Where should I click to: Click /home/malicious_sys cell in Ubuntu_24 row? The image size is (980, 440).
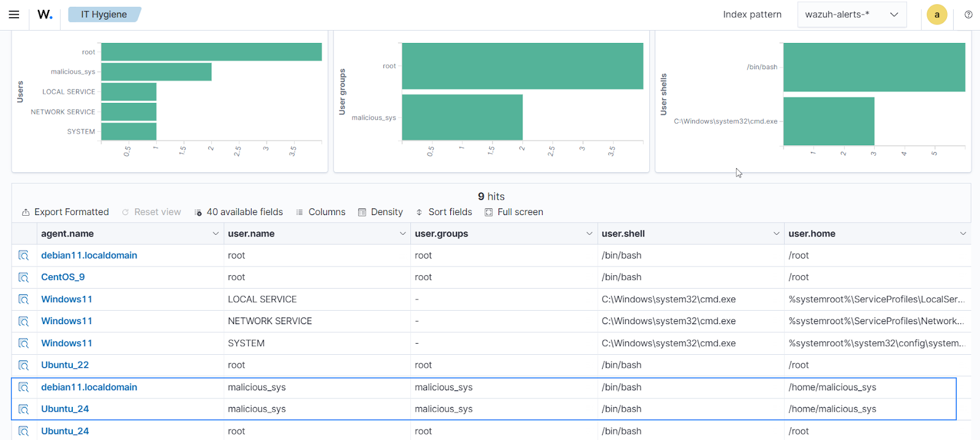click(877, 409)
